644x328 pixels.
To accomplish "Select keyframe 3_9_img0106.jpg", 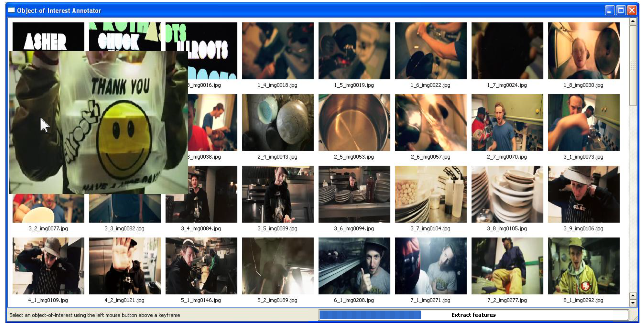I will 584,194.
